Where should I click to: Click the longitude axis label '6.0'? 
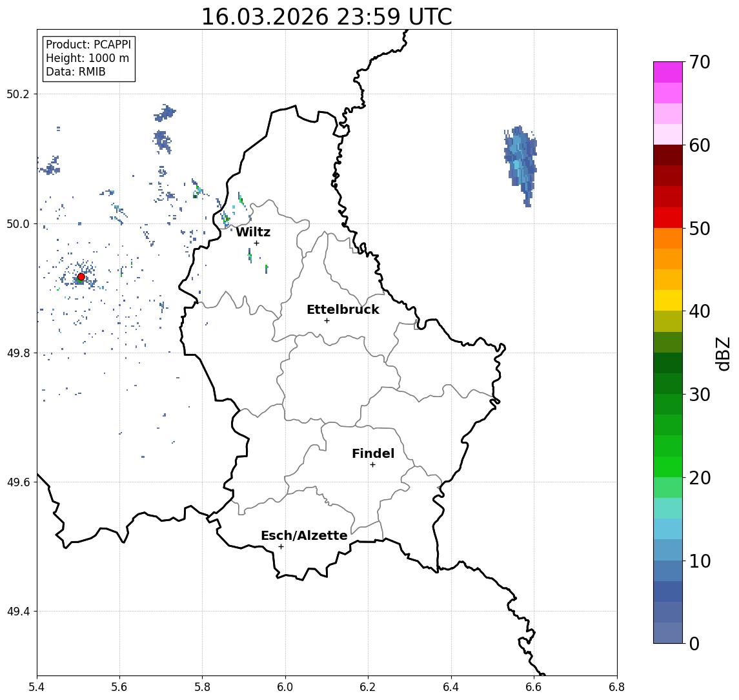(286, 687)
